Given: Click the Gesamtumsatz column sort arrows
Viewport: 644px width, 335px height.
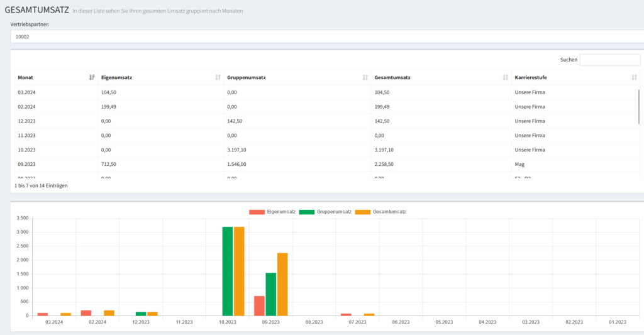Looking at the screenshot, I should (506, 77).
